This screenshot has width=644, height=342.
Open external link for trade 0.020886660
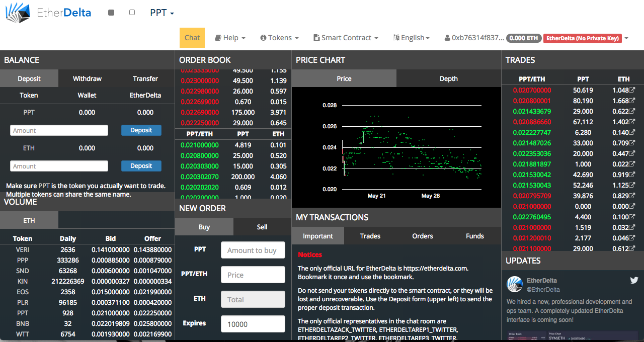click(632, 122)
